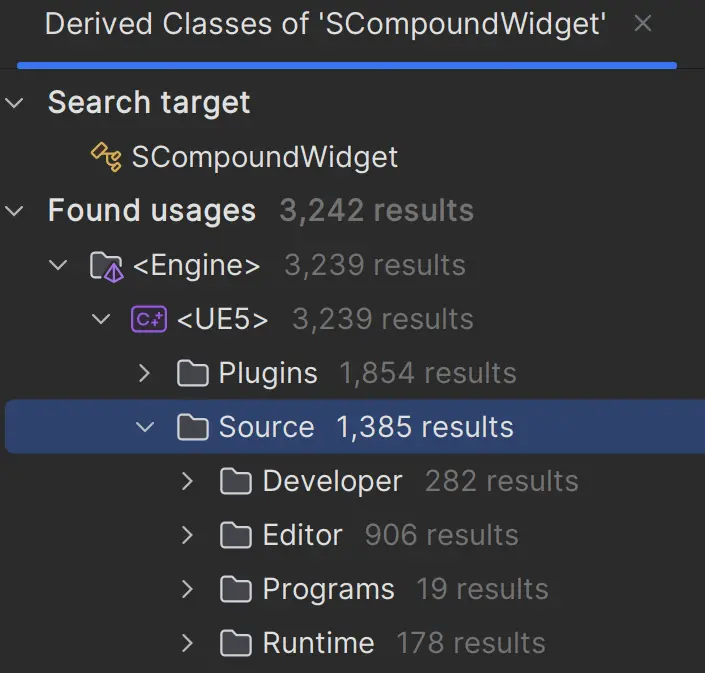Click the Runtime folder icon
This screenshot has height=673, width=705.
(x=236, y=643)
